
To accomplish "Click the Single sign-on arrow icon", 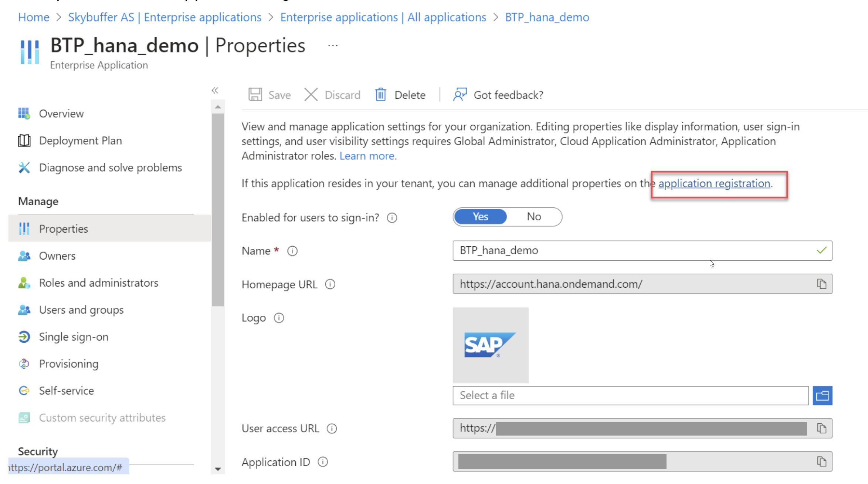I will [x=24, y=337].
